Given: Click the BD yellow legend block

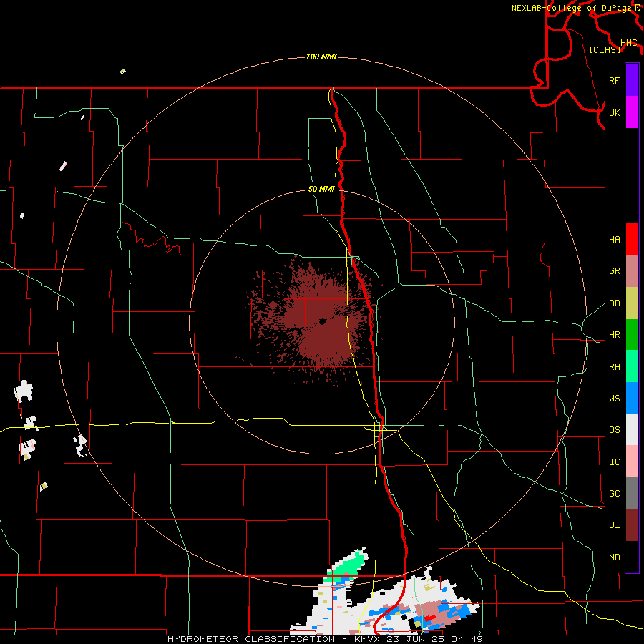Looking at the screenshot, I should (x=632, y=303).
